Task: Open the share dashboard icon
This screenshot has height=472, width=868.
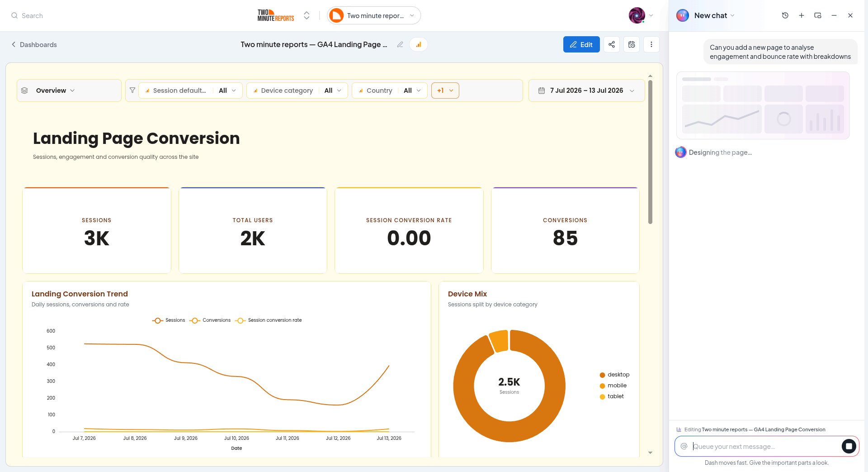Action: (612, 44)
